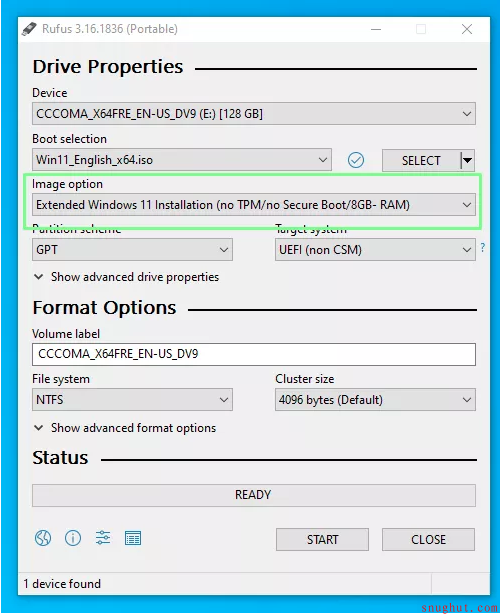Image resolution: width=500 pixels, height=615 pixels.
Task: Click the checksum checkmark icon
Action: 356,160
